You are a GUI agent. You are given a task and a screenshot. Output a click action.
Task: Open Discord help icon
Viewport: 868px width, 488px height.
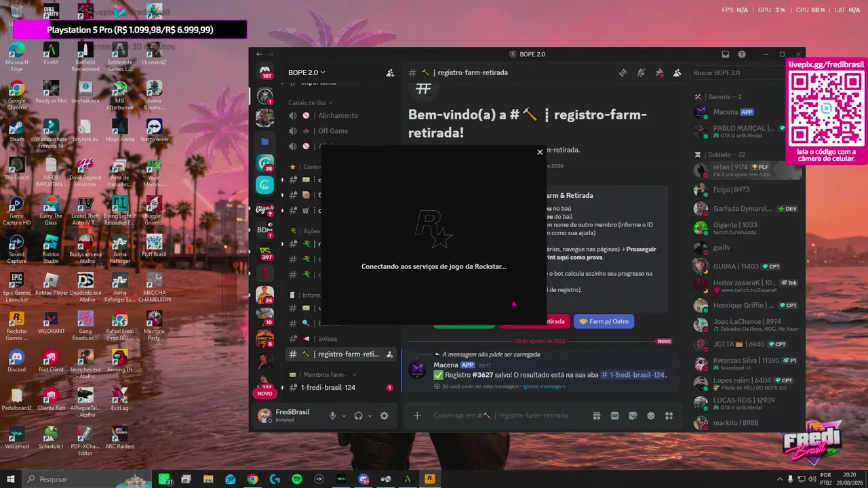point(742,54)
